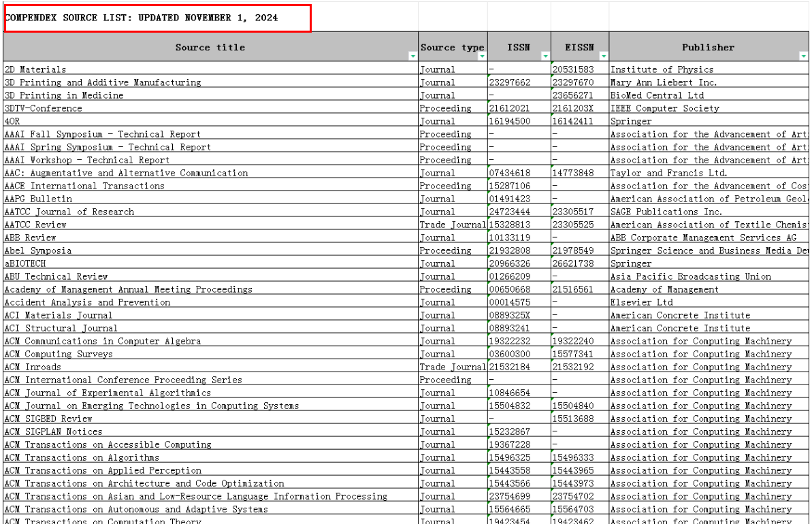Select the 'Source title' header cell

tap(210, 47)
